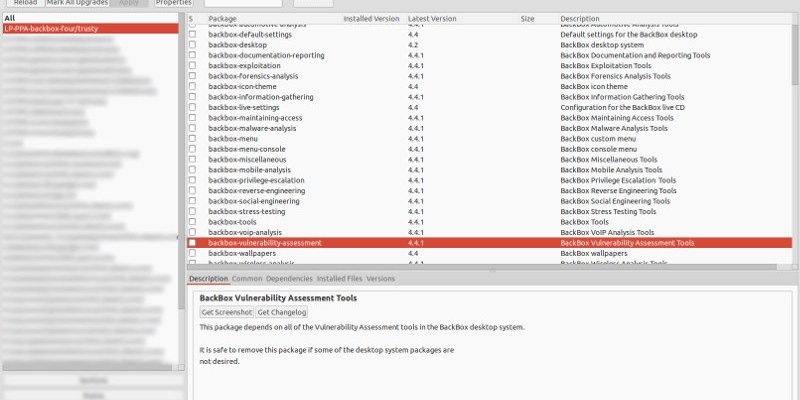Open the Installed Files tab
Viewport: 800px width, 400px height.
339,279
